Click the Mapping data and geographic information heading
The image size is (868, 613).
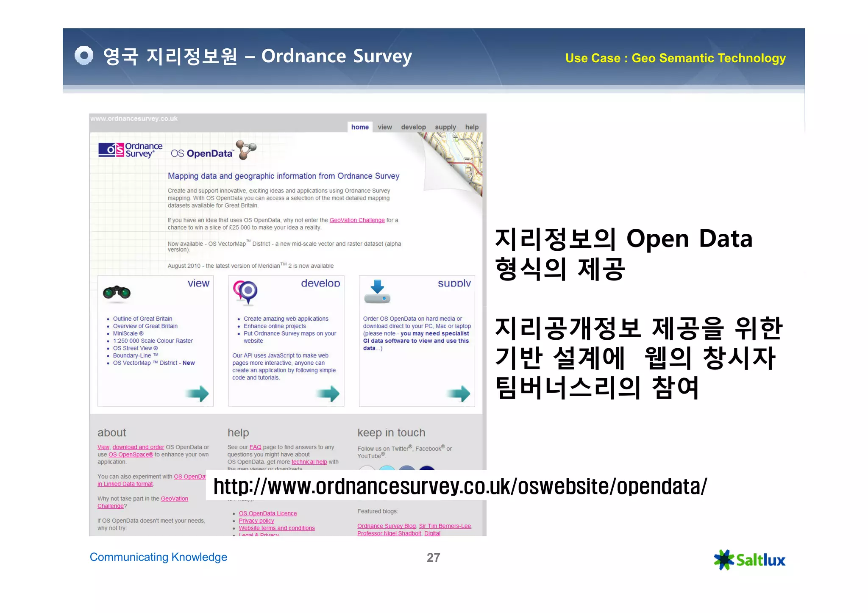click(283, 176)
